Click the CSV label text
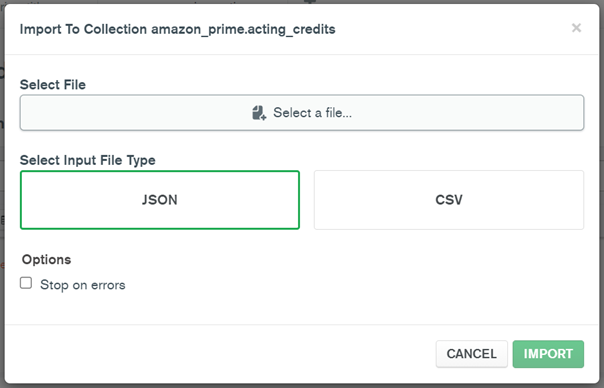The width and height of the screenshot is (604, 388). pyautogui.click(x=449, y=200)
